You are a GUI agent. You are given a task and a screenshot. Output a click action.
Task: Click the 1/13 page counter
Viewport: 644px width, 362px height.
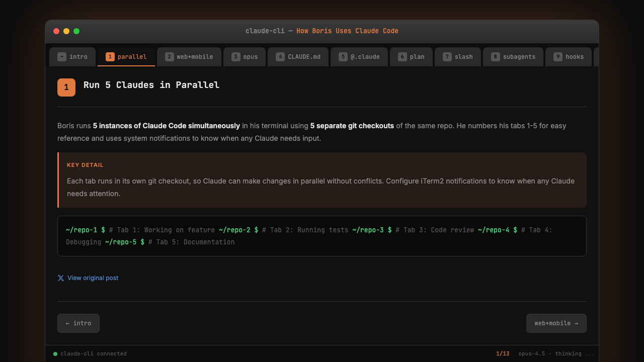(x=503, y=354)
